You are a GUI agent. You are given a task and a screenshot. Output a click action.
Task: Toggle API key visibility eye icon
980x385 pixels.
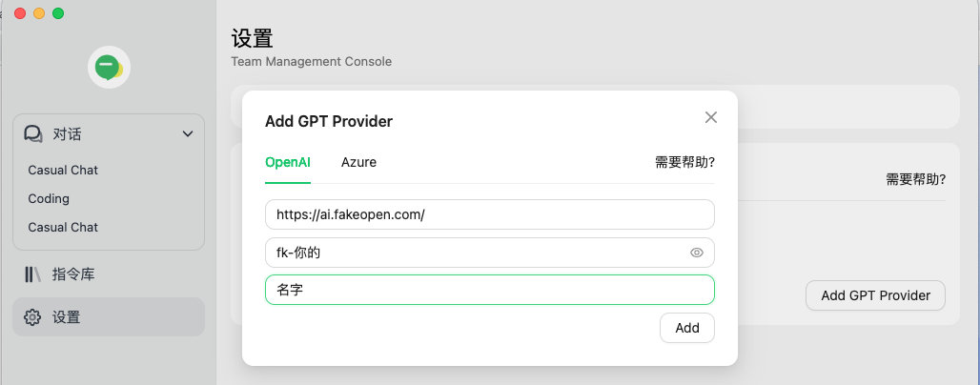pos(697,253)
